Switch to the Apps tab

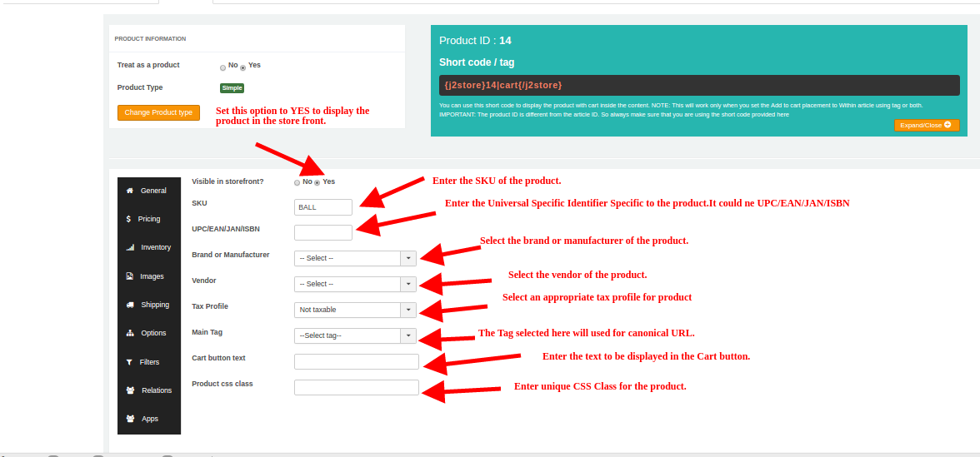click(x=149, y=419)
